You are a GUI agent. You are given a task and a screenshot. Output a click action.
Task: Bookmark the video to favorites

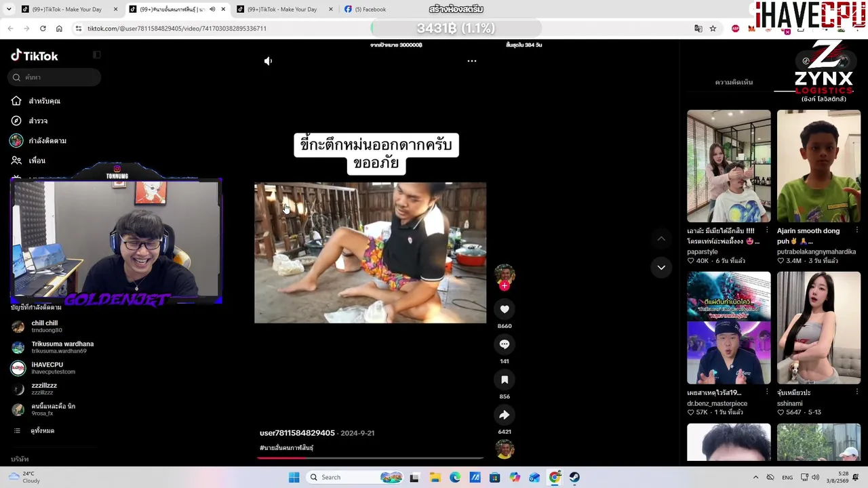pyautogui.click(x=505, y=380)
